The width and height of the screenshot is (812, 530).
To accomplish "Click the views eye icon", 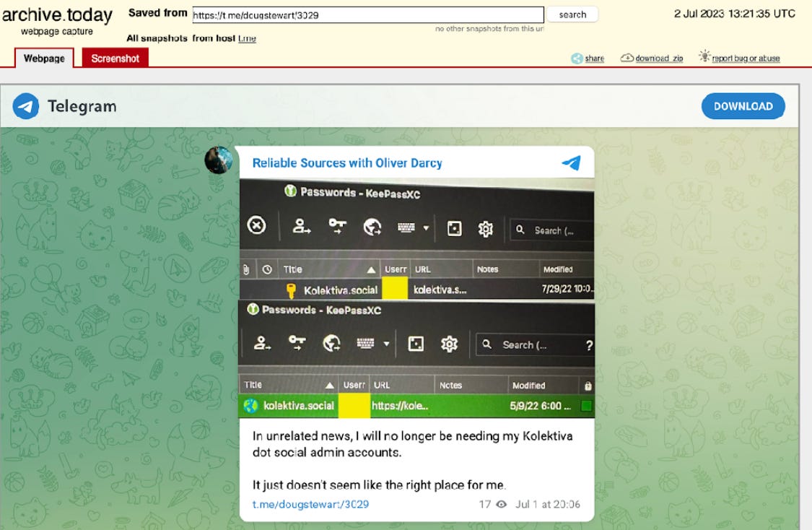I will click(x=502, y=504).
